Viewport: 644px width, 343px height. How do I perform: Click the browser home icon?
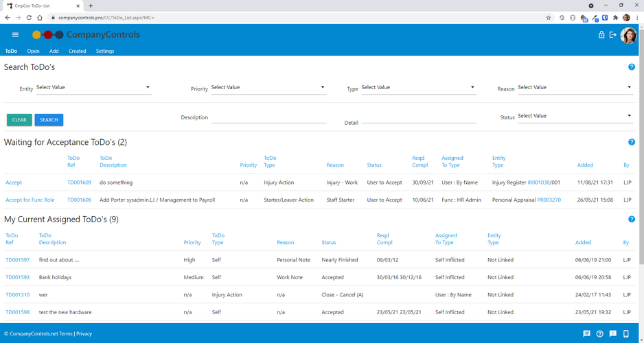(x=40, y=18)
